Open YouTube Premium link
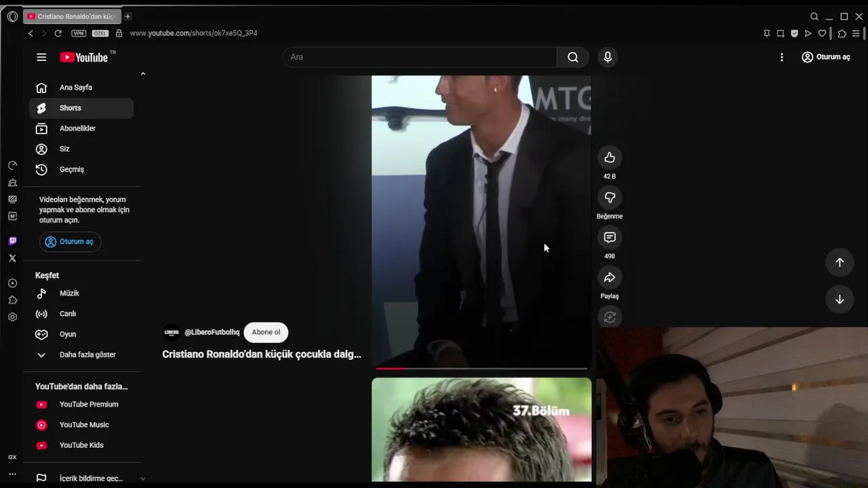Image resolution: width=868 pixels, height=488 pixels. coord(81,405)
